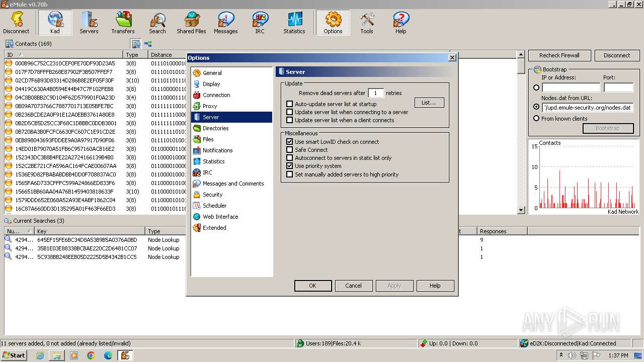644x362 pixels.
Task: Click the dead servers retries input field
Action: [376, 93]
